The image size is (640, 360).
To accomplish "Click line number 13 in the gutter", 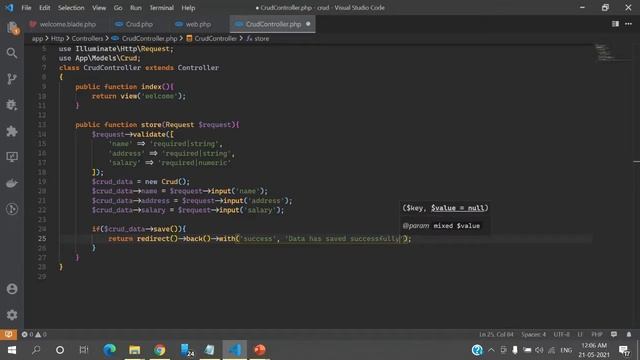I will coord(42,124).
